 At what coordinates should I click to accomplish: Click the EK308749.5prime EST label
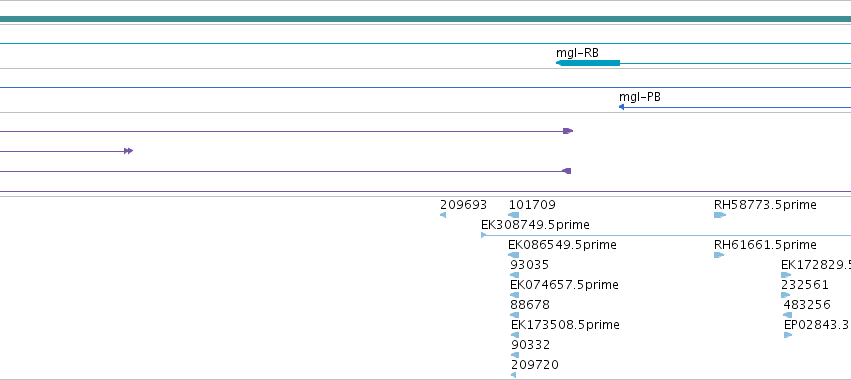535,225
